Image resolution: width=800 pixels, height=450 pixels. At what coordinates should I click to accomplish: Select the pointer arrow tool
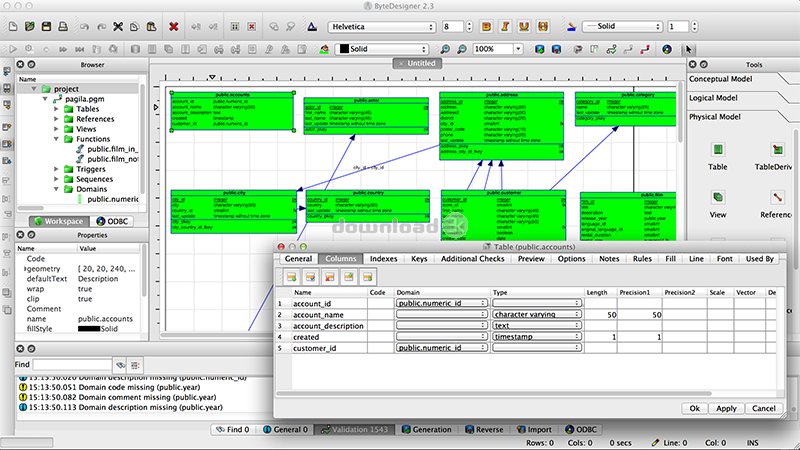(x=689, y=49)
